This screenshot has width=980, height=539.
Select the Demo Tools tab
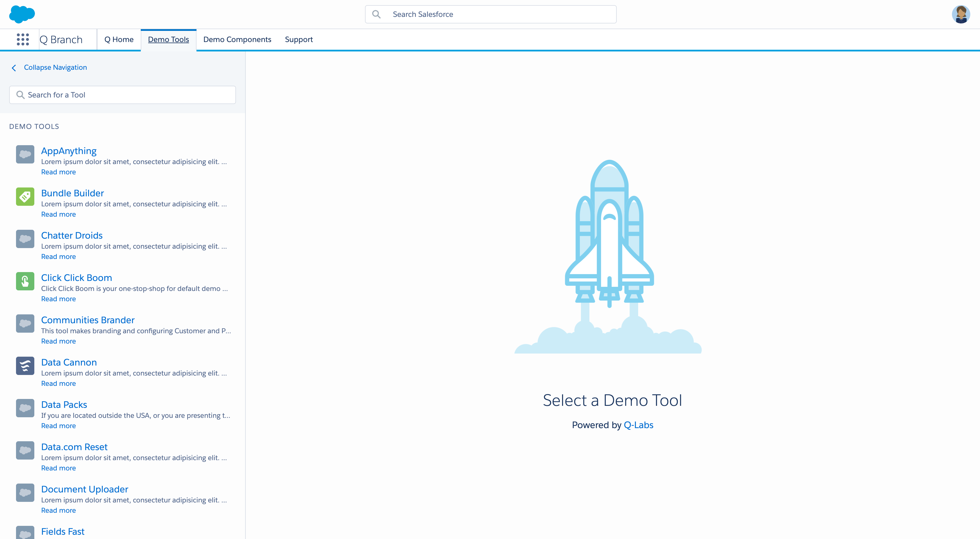[x=168, y=39]
